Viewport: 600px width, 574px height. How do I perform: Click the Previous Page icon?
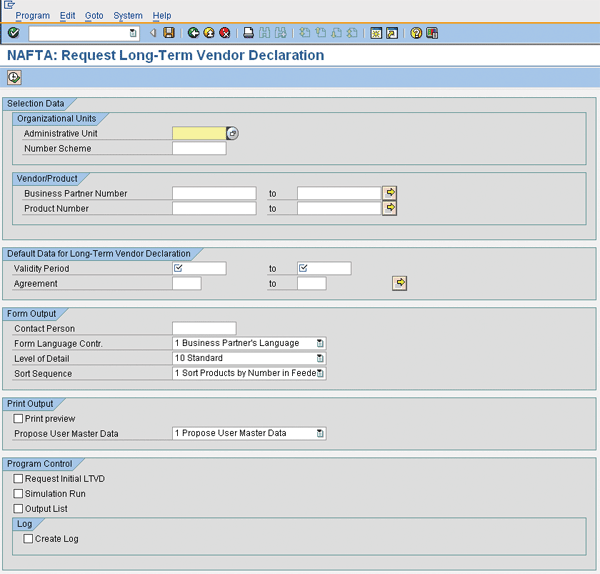[x=321, y=33]
